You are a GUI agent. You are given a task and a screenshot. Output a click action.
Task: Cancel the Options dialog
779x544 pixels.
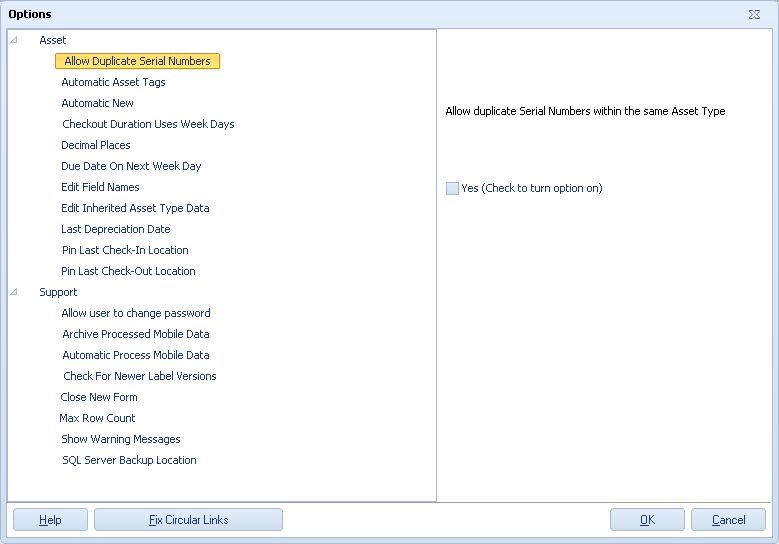[x=728, y=520]
